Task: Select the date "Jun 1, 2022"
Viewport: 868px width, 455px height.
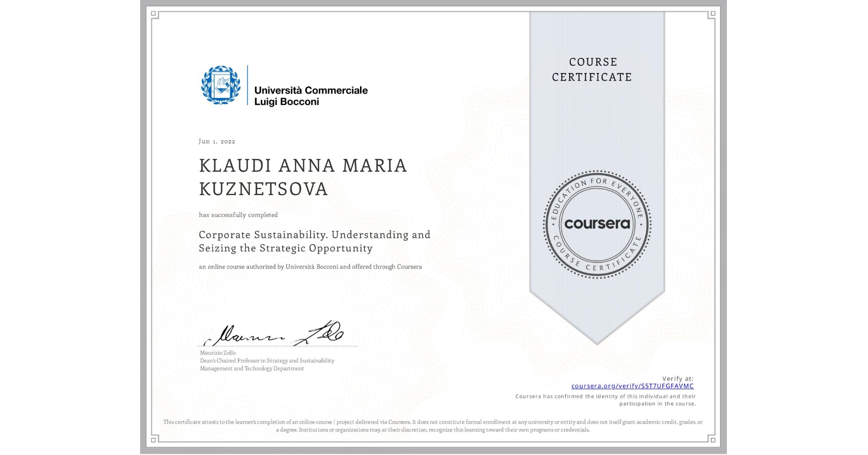Action: [x=217, y=141]
